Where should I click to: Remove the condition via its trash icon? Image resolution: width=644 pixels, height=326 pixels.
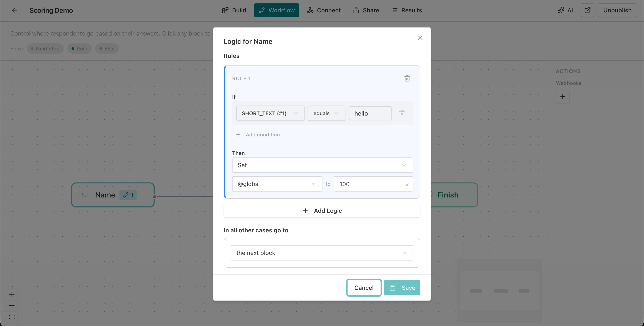pos(402,113)
